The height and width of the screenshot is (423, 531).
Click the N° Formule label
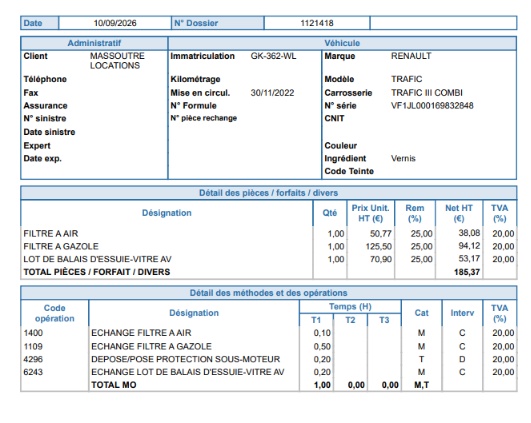click(x=193, y=106)
